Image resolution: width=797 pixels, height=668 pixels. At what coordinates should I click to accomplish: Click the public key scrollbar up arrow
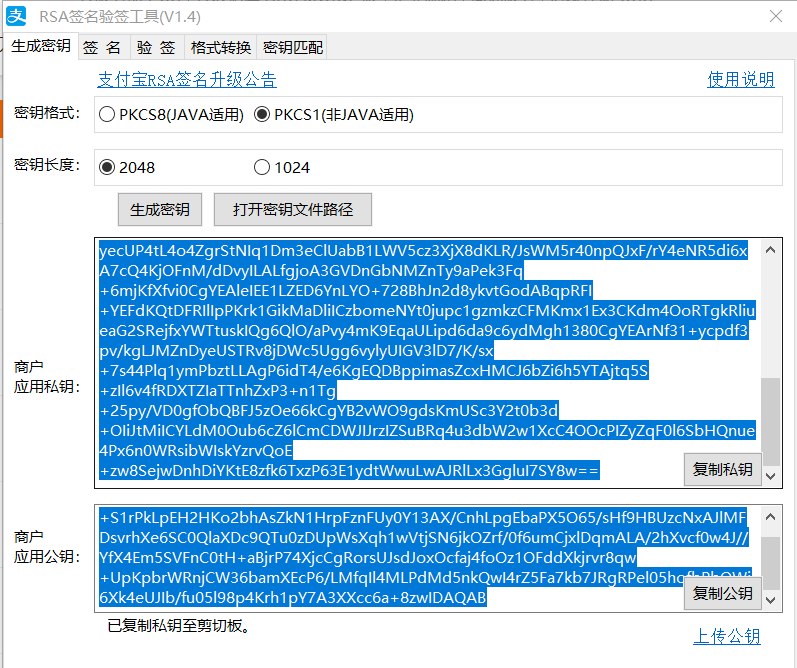pyautogui.click(x=771, y=517)
